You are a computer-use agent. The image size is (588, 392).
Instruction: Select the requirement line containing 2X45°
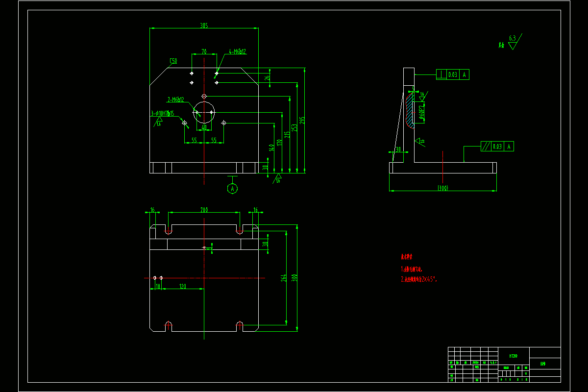click(x=419, y=279)
